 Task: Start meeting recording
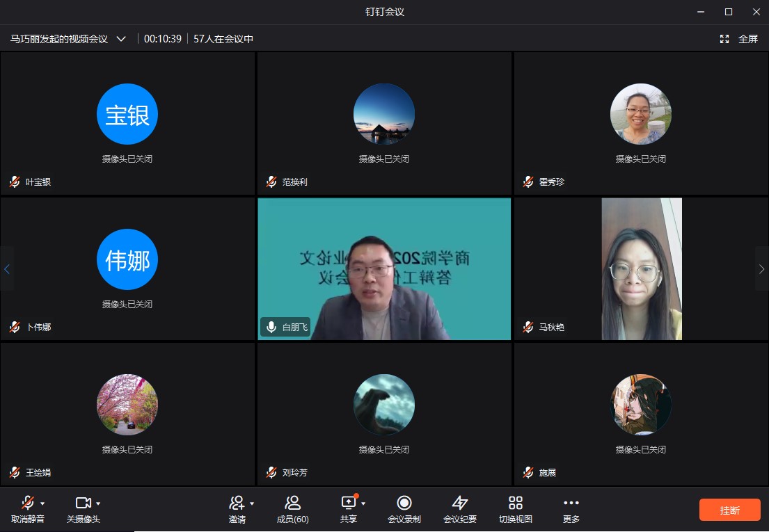click(404, 503)
